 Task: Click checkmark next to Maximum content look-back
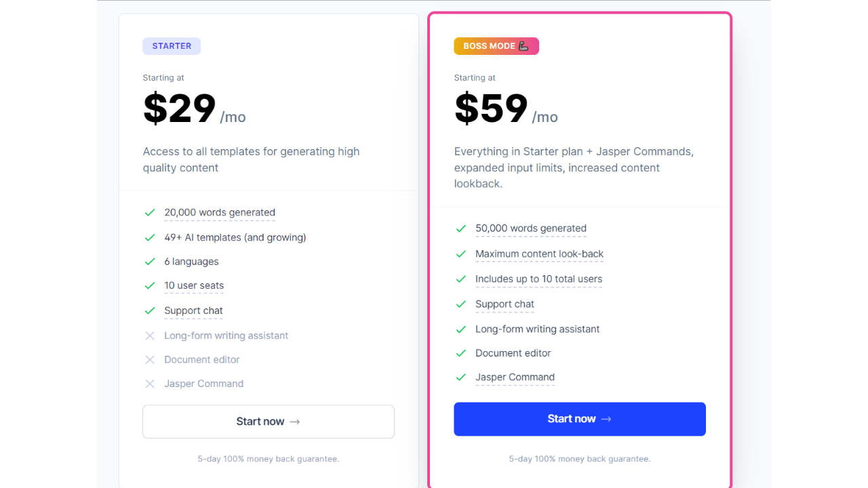[461, 254]
